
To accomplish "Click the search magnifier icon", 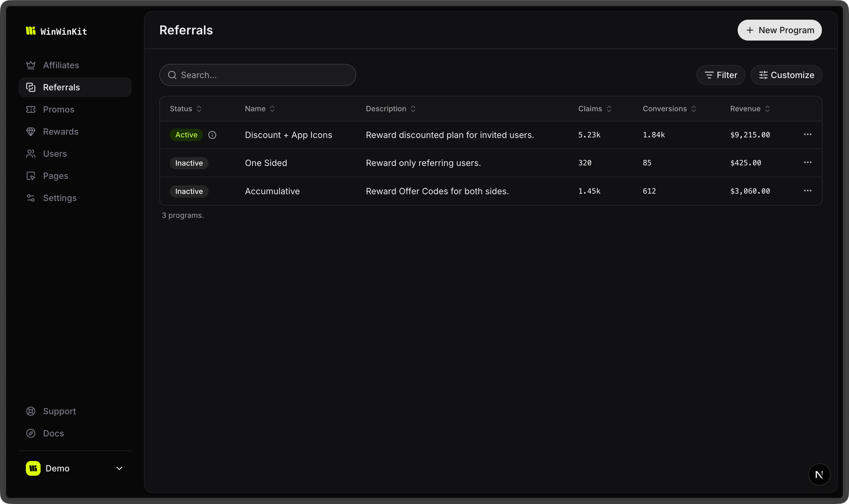I will click(x=172, y=75).
